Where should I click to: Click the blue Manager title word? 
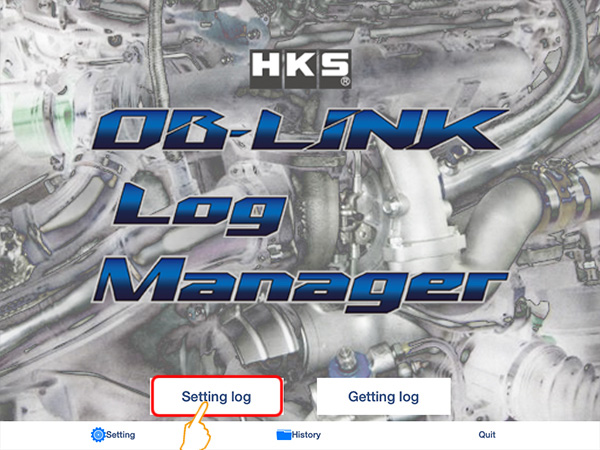pyautogui.click(x=300, y=285)
